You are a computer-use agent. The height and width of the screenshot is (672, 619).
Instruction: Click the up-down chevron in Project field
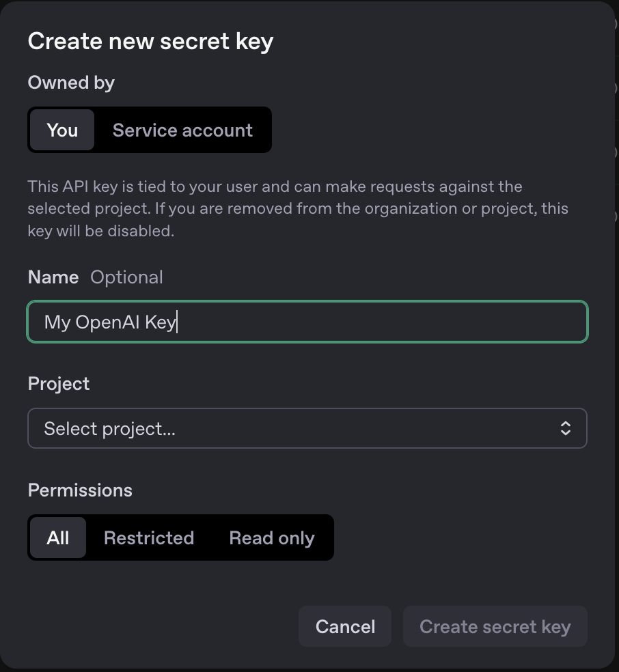[565, 428]
